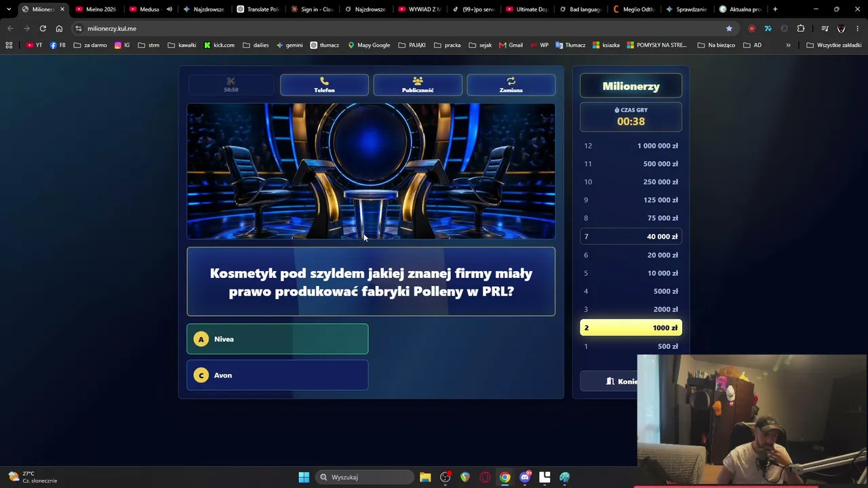
Task: Click the address bar with milionerzy.kul.me
Action: (x=403, y=28)
